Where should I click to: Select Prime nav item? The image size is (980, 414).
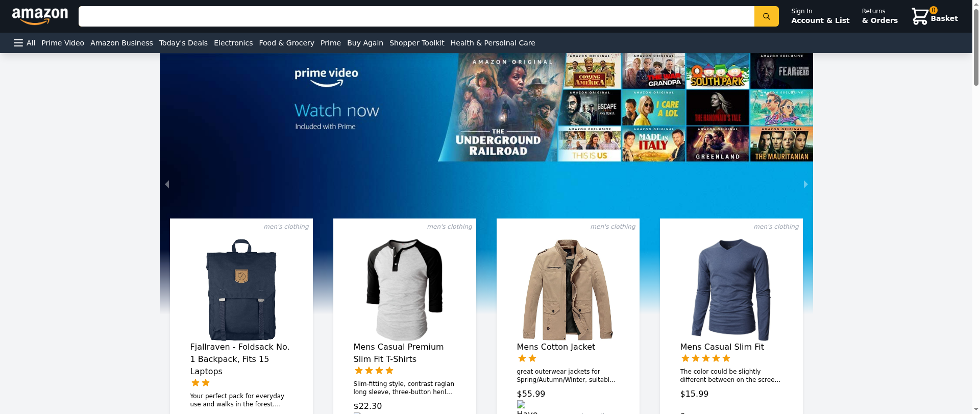(331, 43)
